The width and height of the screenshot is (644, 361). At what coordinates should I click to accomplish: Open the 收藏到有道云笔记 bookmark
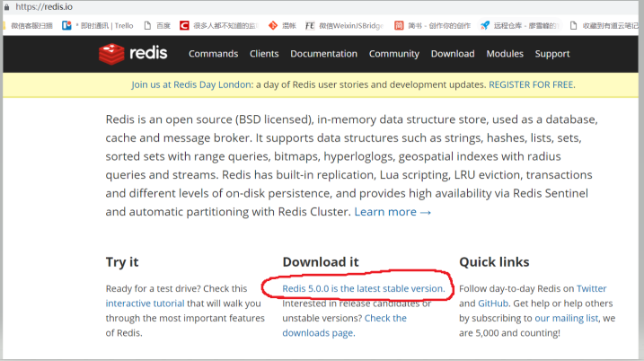pyautogui.click(x=604, y=25)
